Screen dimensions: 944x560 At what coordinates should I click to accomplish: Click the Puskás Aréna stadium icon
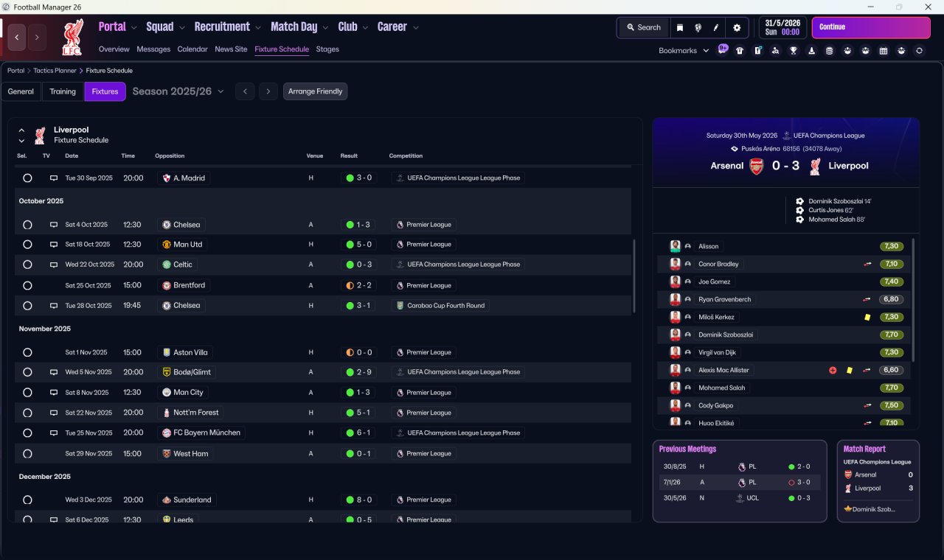tap(735, 149)
